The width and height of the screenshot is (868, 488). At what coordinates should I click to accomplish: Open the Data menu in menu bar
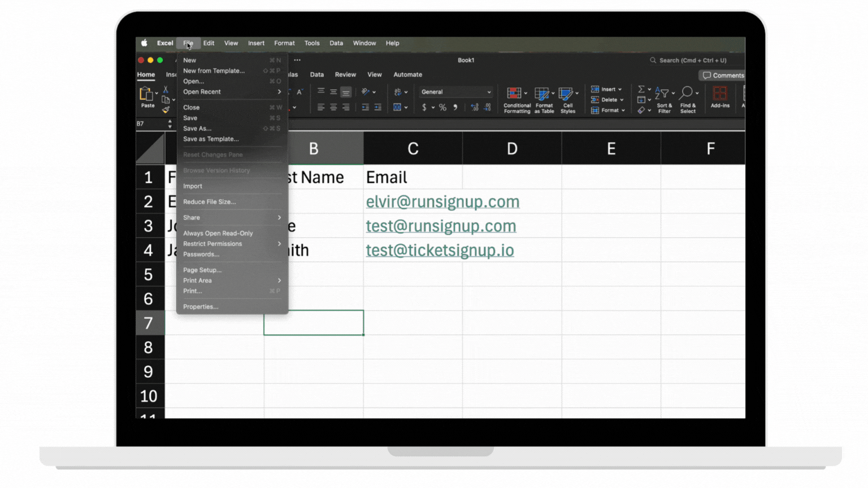click(336, 43)
